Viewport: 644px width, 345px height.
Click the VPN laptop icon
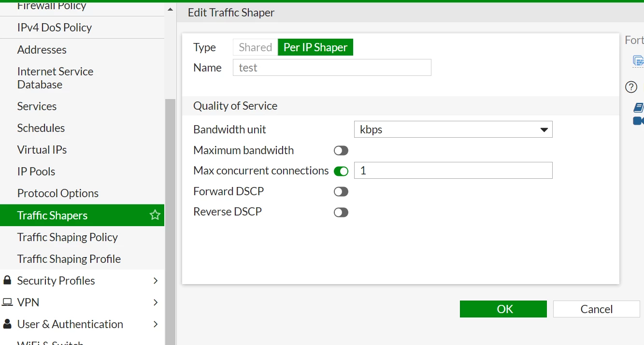pyautogui.click(x=7, y=302)
